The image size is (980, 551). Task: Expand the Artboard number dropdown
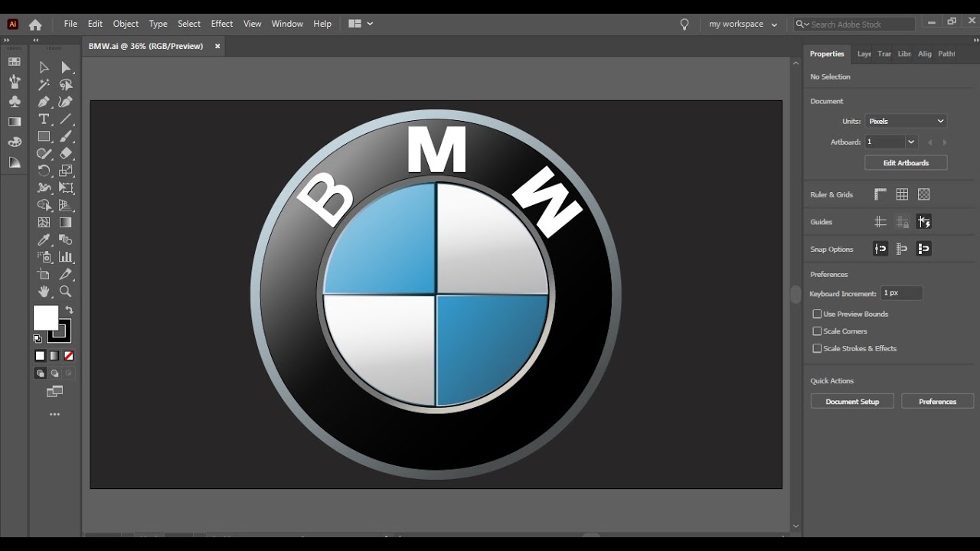tap(911, 142)
